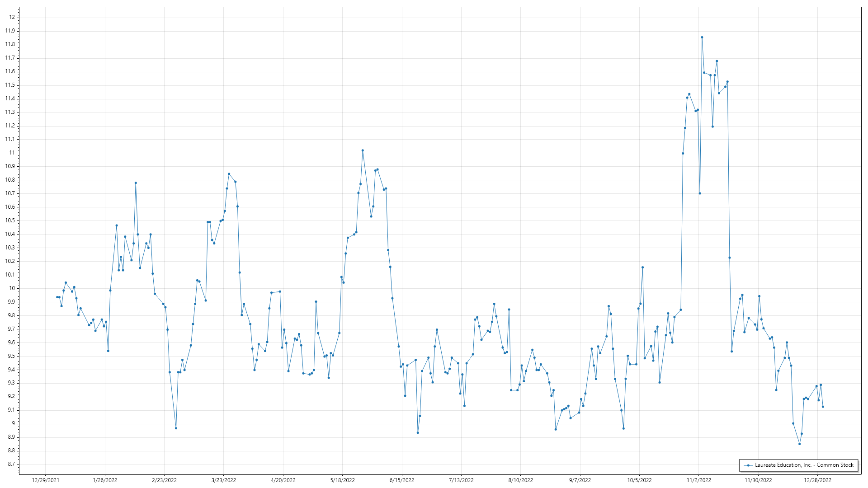
Task: Click the 8.7 y-axis tick label
Action: point(11,464)
